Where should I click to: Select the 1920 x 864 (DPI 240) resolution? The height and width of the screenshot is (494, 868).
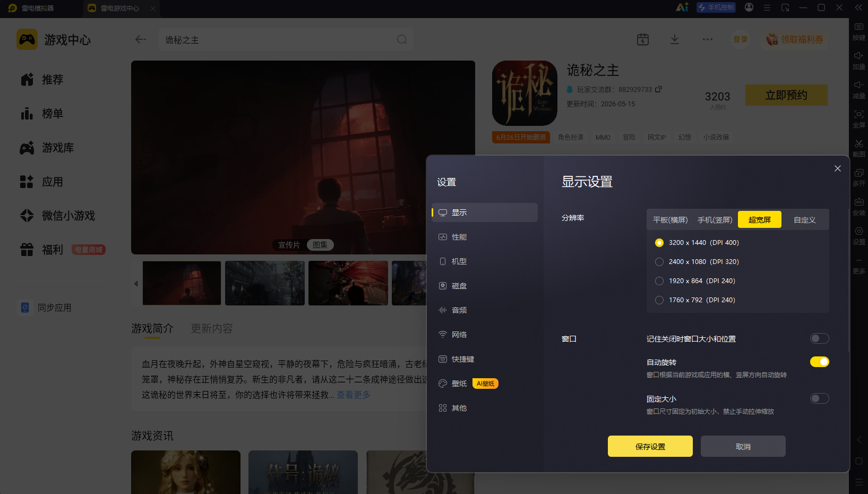click(659, 281)
